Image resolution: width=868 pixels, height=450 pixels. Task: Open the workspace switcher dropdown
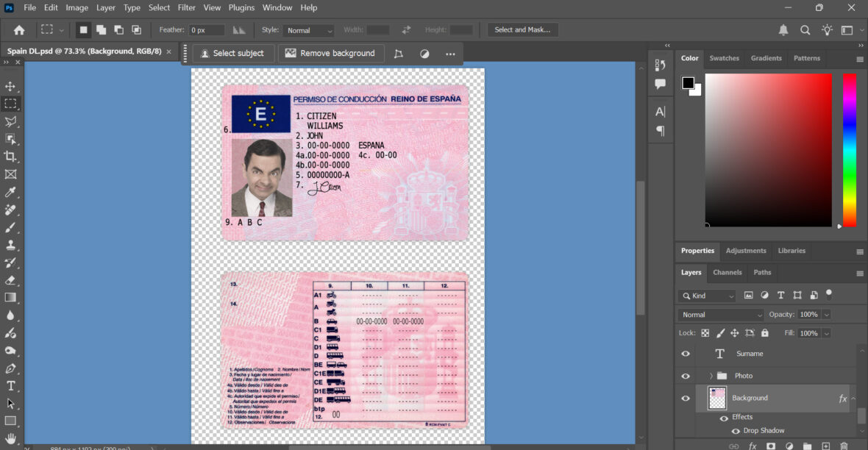tap(851, 30)
